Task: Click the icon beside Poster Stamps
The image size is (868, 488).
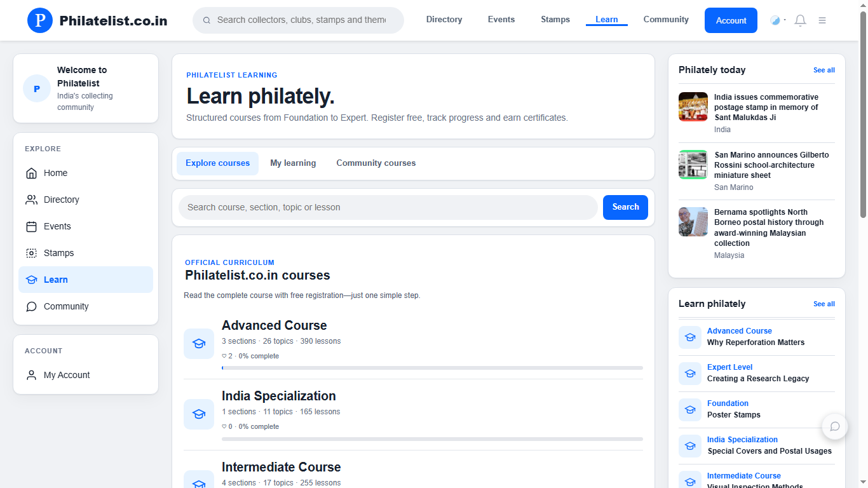Action: tap(690, 409)
